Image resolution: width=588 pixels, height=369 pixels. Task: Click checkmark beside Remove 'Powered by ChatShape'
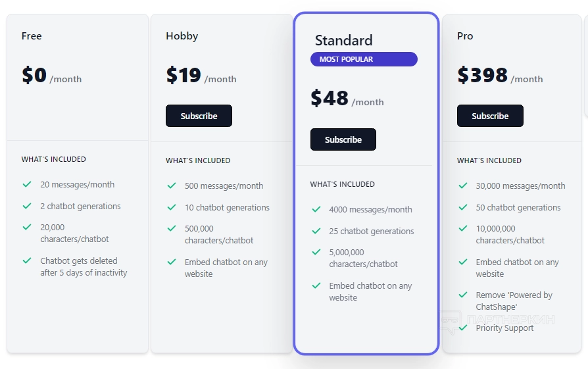(x=463, y=295)
